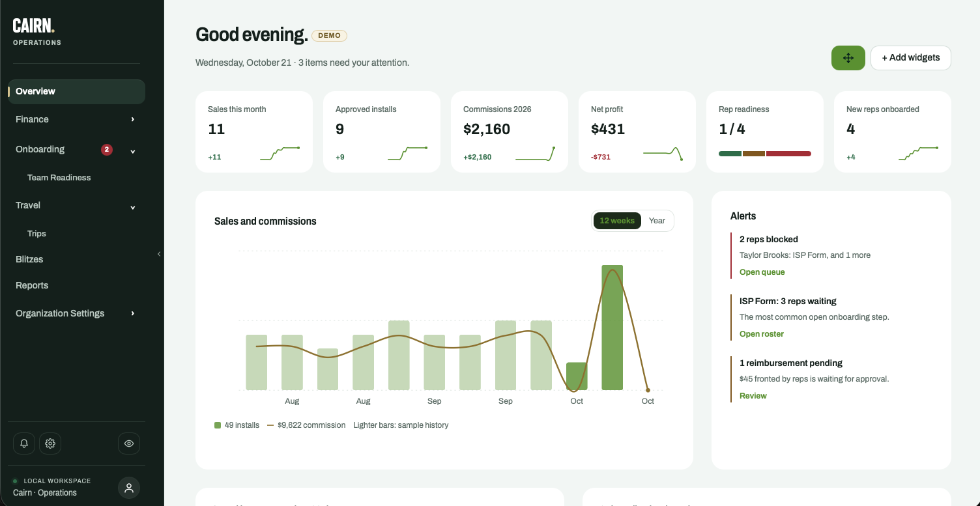Open the Net profit card

pos(637,132)
